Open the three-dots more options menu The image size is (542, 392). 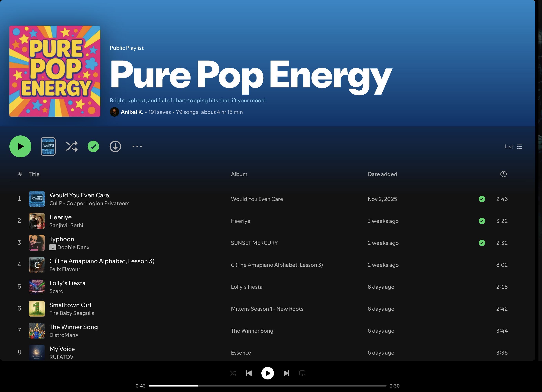[137, 146]
